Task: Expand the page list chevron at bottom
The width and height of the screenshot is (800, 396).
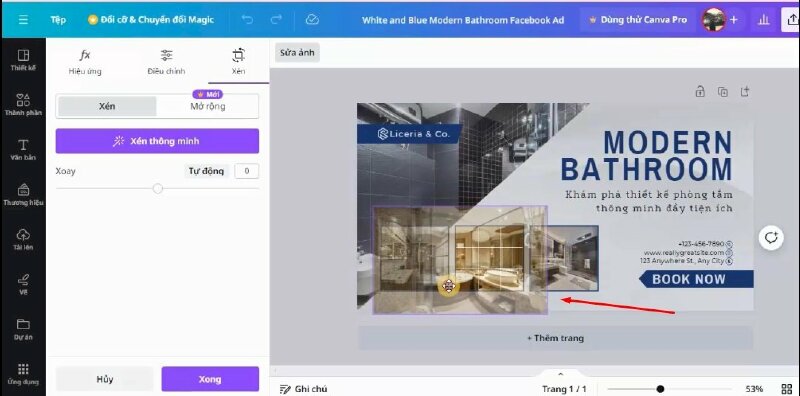Action: coord(560,374)
